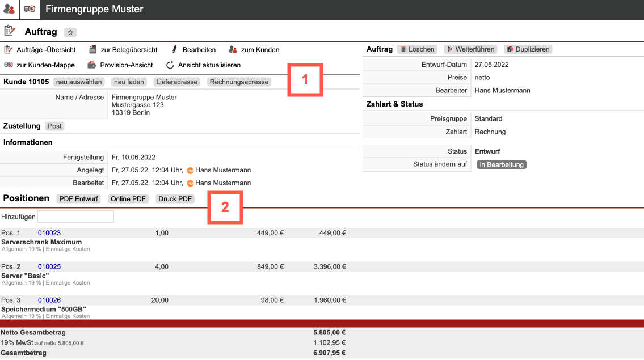Image resolution: width=644 pixels, height=360 pixels.
Task: Click Weiterführen to continue the order
Action: pyautogui.click(x=470, y=49)
